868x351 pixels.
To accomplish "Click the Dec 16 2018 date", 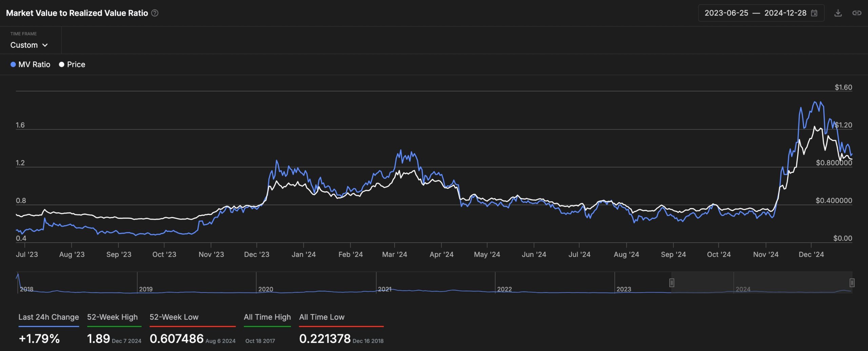I will [368, 341].
